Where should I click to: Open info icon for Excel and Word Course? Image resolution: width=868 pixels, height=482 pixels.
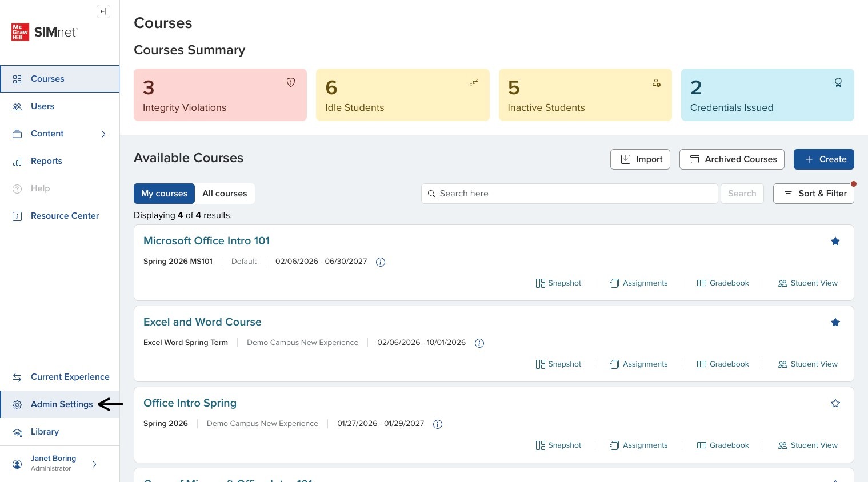tap(479, 343)
